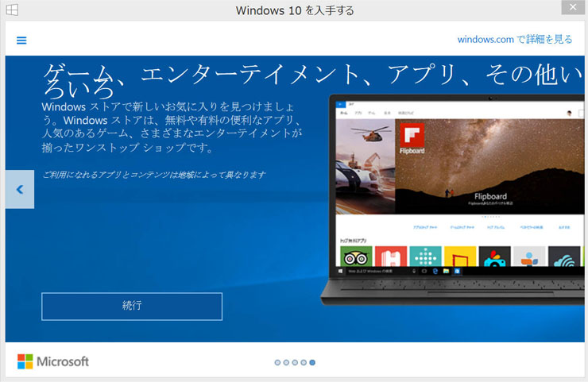
Task: Select the fifth page indicator dot
Action: click(312, 362)
